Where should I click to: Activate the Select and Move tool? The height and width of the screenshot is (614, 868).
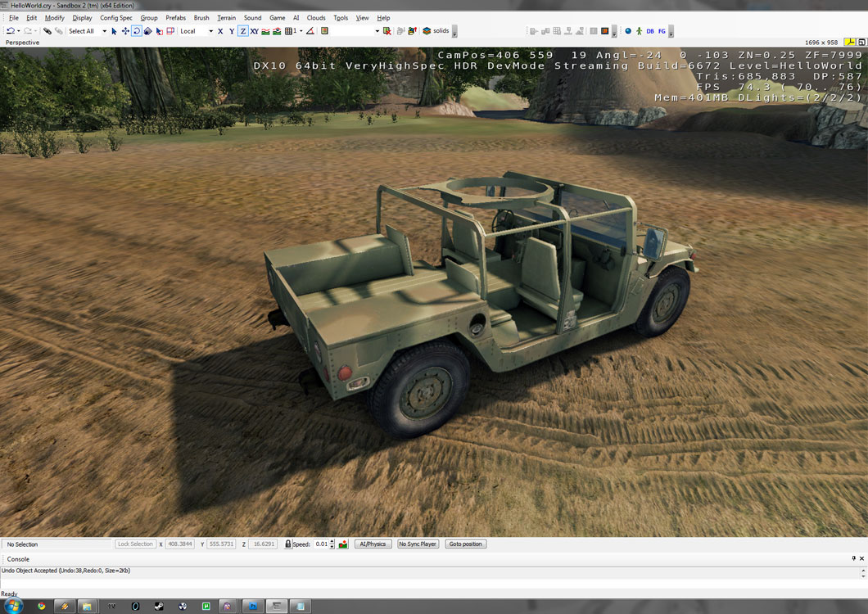(125, 31)
